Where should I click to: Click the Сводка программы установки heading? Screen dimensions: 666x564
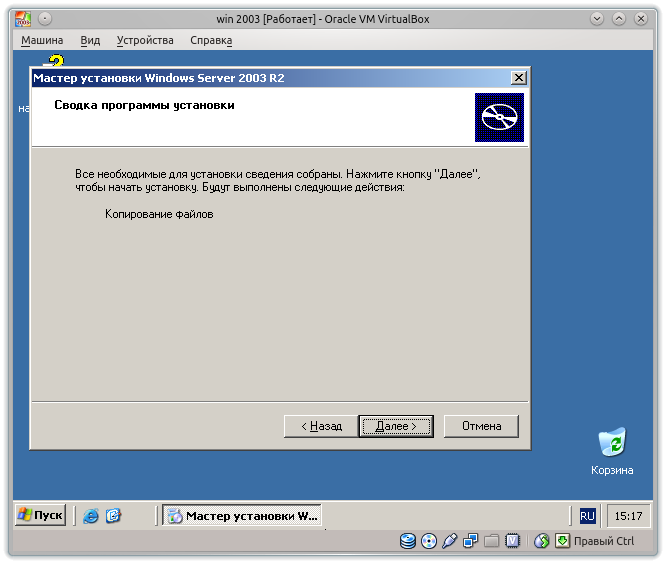(x=144, y=105)
